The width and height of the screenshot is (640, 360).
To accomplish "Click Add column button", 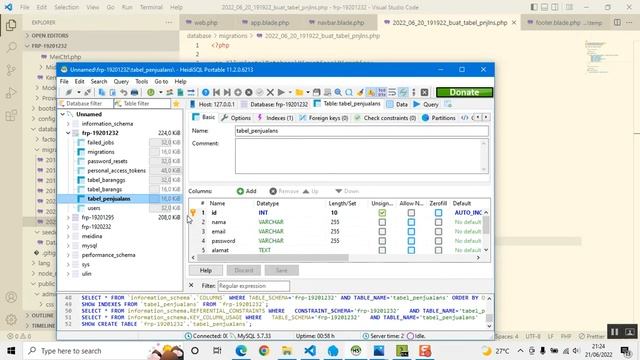I will [x=247, y=191].
